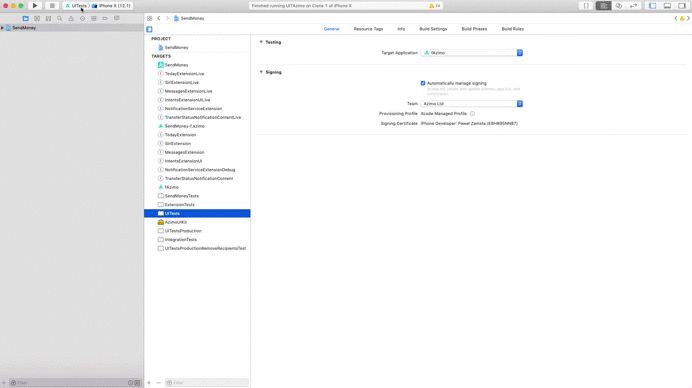Switch to the Info tab
692x388 pixels.
pyautogui.click(x=401, y=29)
